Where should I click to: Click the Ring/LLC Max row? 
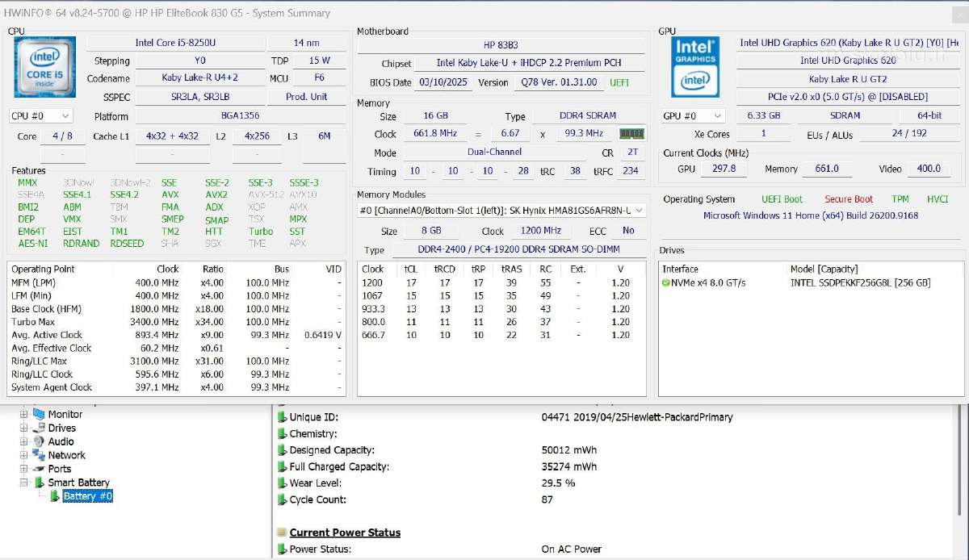(177, 361)
